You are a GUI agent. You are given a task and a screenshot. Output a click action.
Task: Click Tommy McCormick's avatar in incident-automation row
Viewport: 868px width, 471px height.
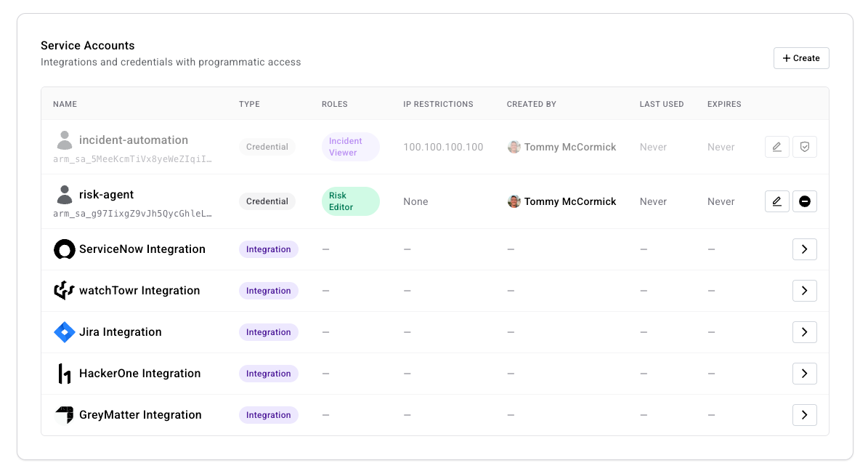pyautogui.click(x=514, y=147)
